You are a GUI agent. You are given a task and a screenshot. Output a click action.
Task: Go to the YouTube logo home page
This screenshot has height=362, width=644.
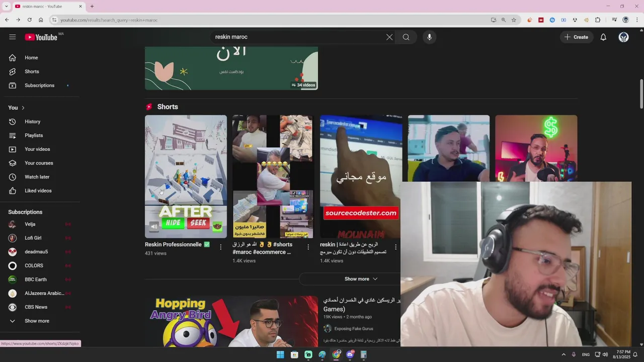pos(41,37)
